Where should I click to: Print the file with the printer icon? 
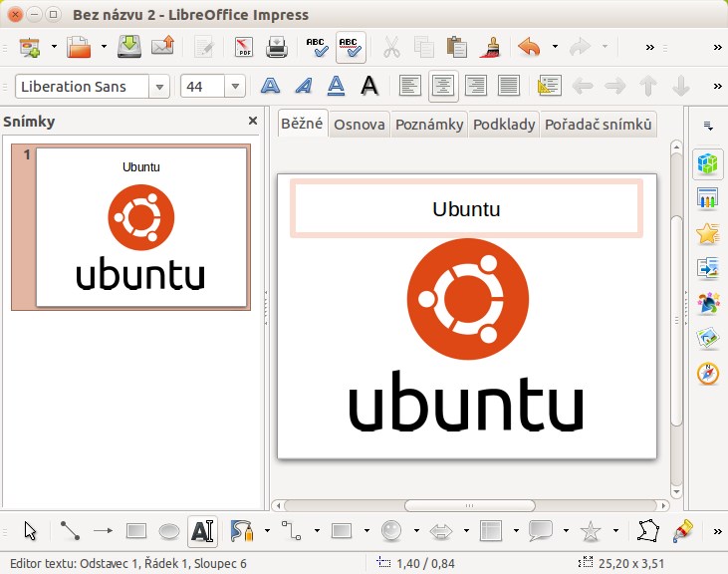(x=277, y=48)
